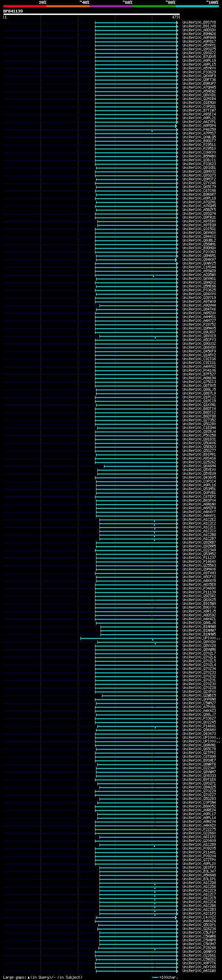The width and height of the screenshot is (222, 980).
Task: Open hit UniRef100_A9P849
Action: click(199, 38)
